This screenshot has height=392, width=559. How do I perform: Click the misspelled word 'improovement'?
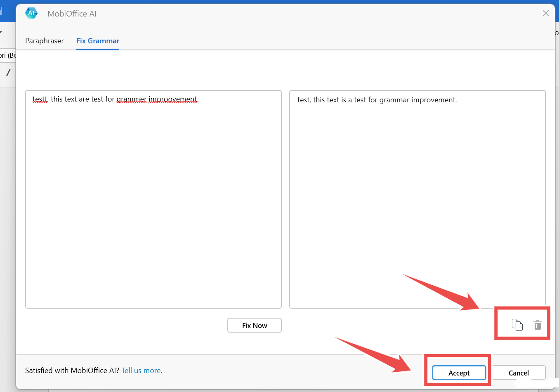(x=173, y=99)
